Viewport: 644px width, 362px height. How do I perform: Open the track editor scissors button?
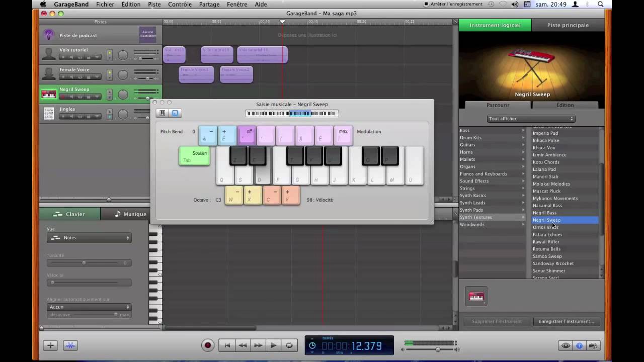[x=70, y=345]
